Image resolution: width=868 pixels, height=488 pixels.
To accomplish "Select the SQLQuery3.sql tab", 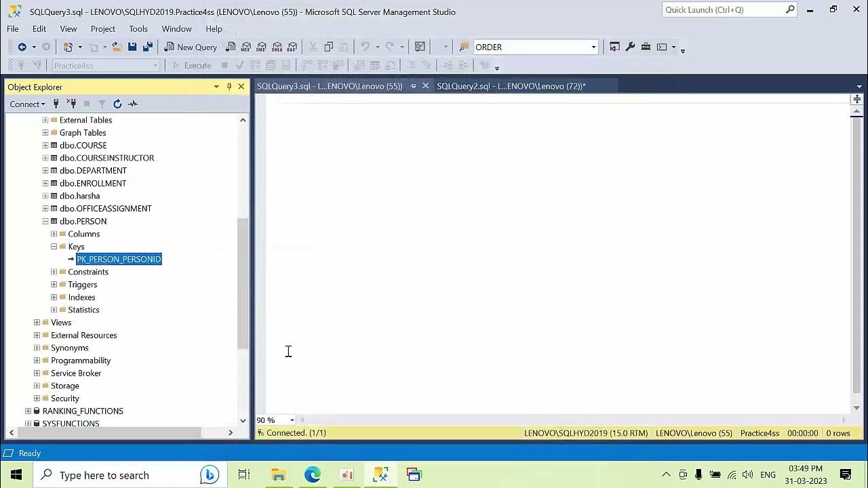I will [330, 86].
